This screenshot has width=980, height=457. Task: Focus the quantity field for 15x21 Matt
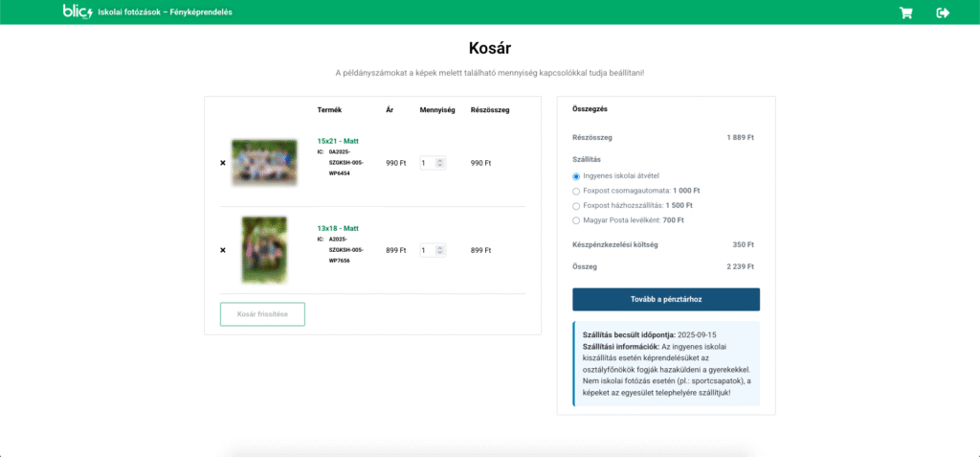point(428,163)
